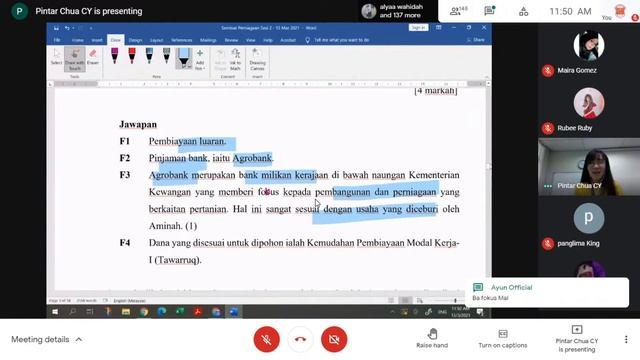Click Ink to Math
Screen dimensions: 640x360
(x=235, y=60)
